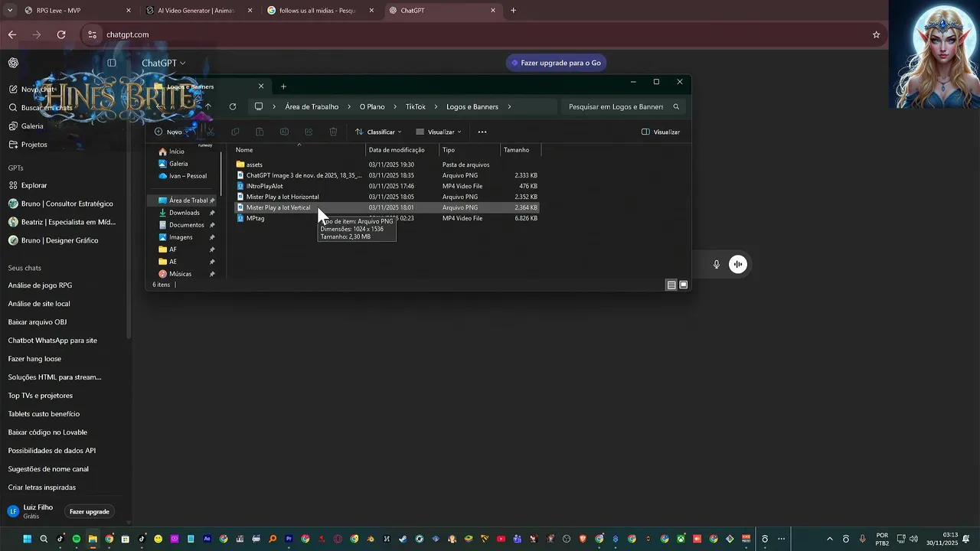Reload the chatgpt.com page

tap(61, 34)
